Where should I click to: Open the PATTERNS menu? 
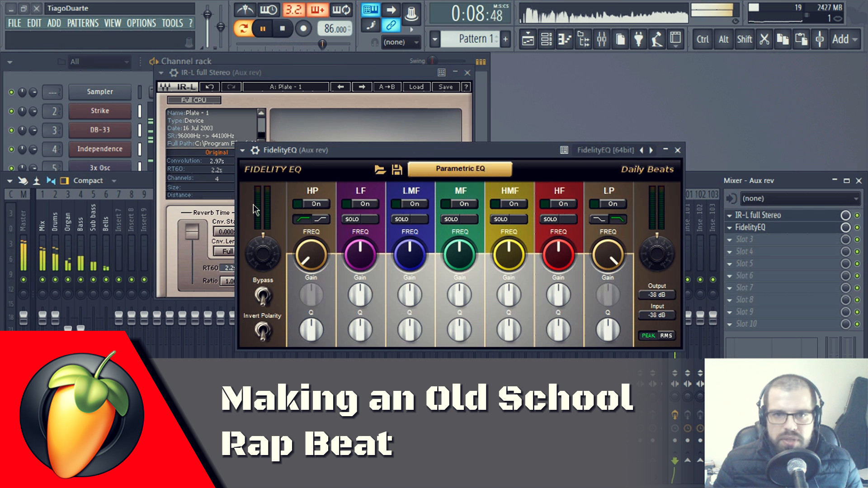[83, 23]
